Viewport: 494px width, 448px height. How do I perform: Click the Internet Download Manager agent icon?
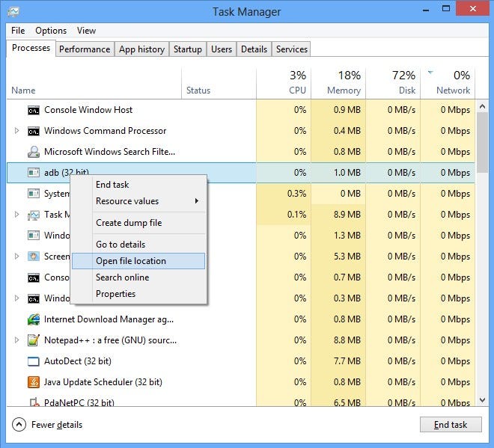click(x=34, y=319)
